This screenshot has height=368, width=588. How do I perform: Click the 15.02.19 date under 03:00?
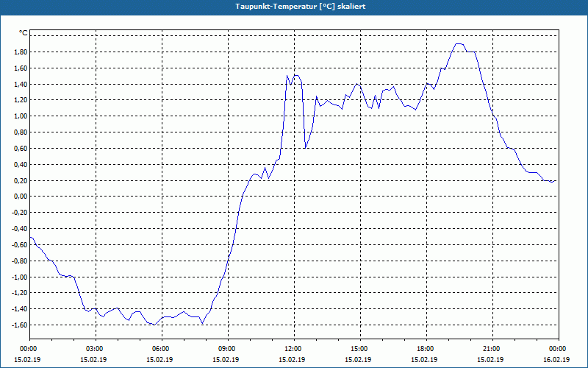tap(93, 359)
